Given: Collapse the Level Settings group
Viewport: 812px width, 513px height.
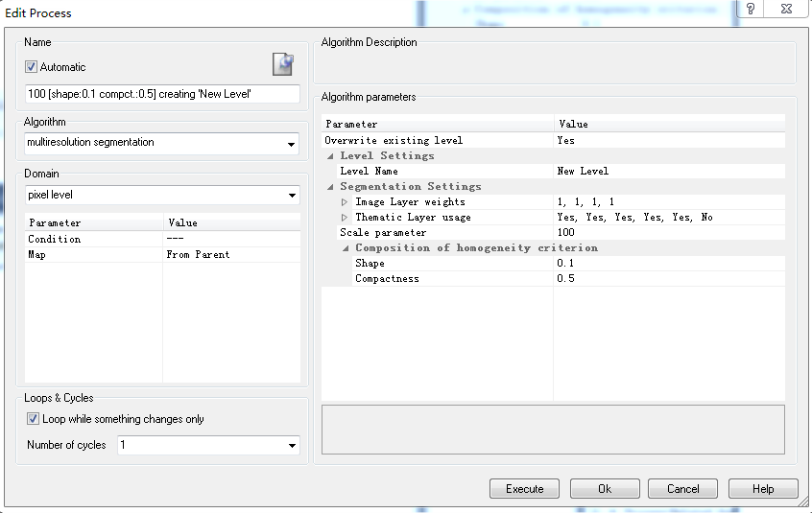Looking at the screenshot, I should tap(330, 155).
